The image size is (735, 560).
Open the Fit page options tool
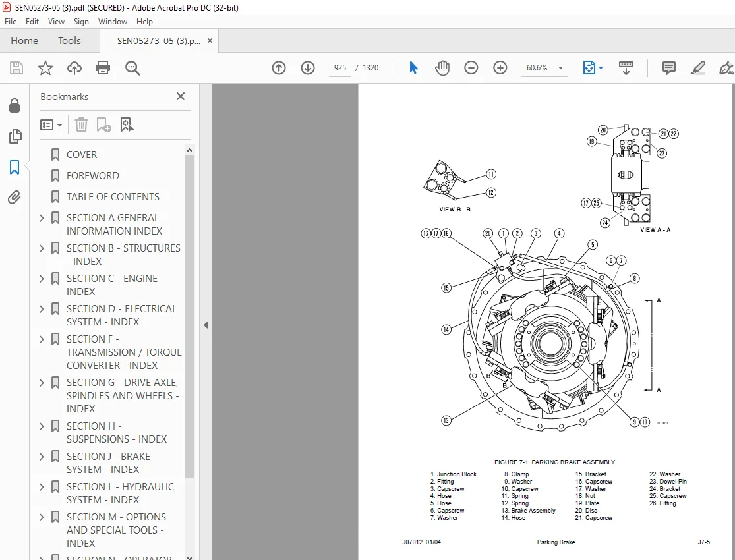click(589, 68)
